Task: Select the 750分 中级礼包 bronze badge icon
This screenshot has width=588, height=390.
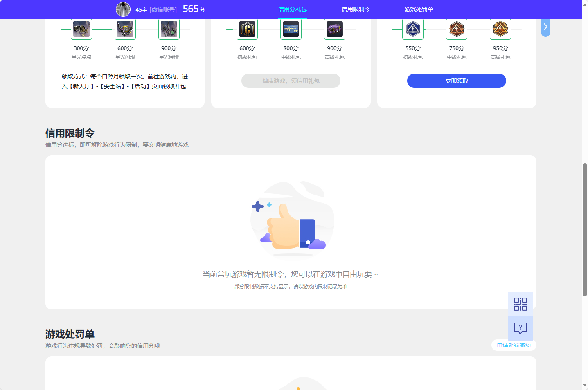Action: tap(457, 29)
